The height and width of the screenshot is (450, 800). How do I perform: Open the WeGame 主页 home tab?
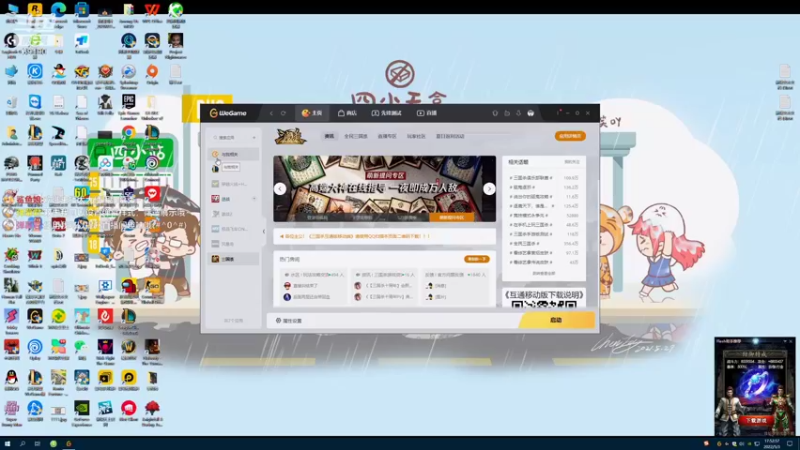312,113
